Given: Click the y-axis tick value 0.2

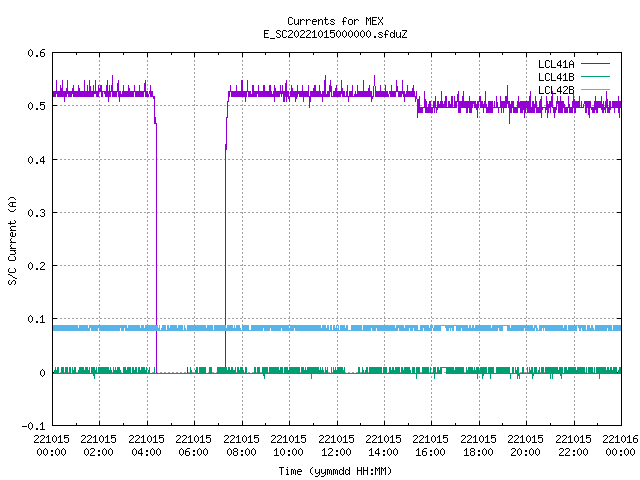Looking at the screenshot, I should (x=36, y=266).
